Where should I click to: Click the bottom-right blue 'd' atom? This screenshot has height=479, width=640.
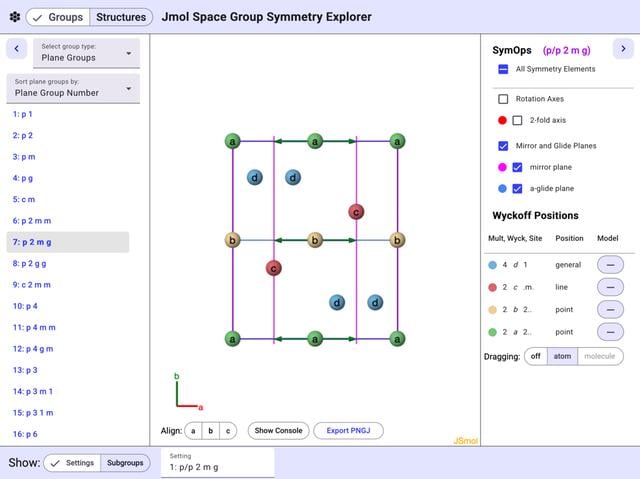[x=375, y=303]
